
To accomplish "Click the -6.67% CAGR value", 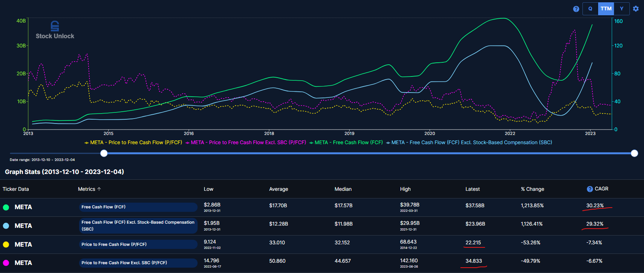I will (594, 261).
